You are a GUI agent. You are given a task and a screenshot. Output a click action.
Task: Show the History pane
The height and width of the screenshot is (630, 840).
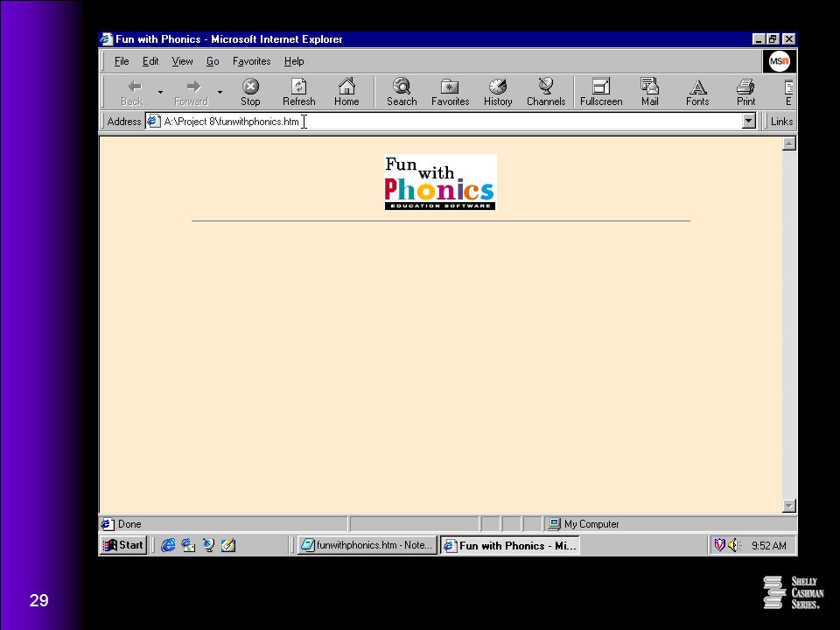coord(498,93)
